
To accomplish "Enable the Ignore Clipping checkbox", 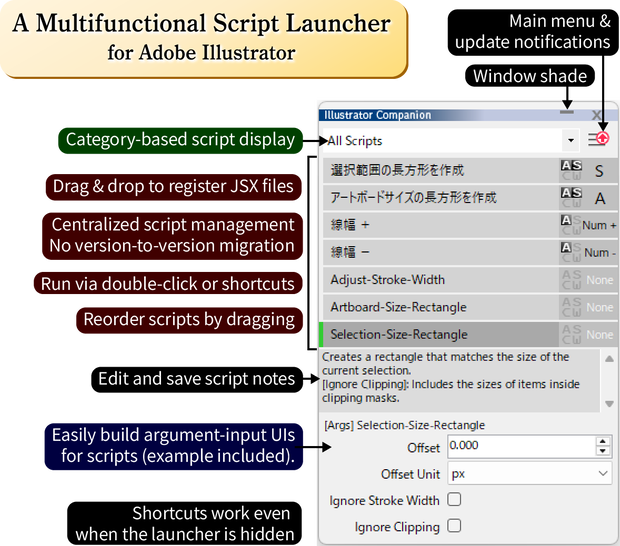I will [454, 526].
